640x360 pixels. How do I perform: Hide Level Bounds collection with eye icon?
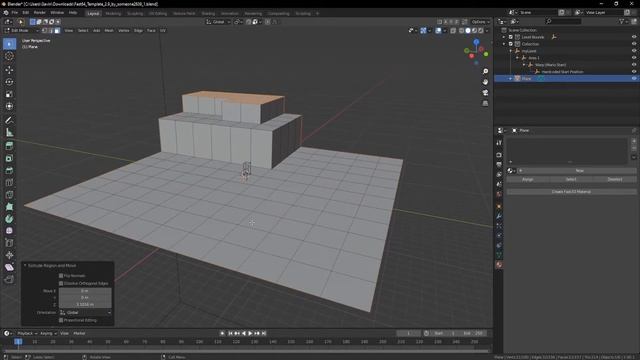pyautogui.click(x=634, y=37)
